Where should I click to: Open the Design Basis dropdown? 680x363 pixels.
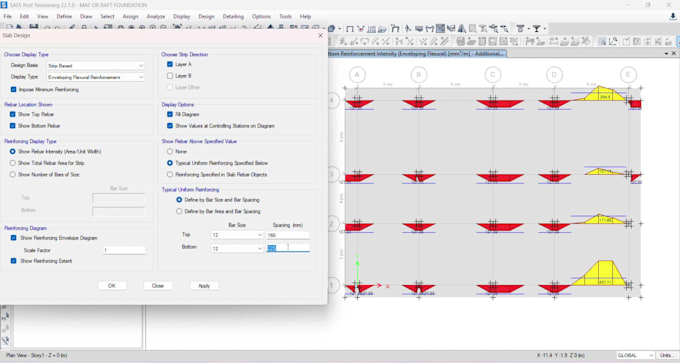95,65
